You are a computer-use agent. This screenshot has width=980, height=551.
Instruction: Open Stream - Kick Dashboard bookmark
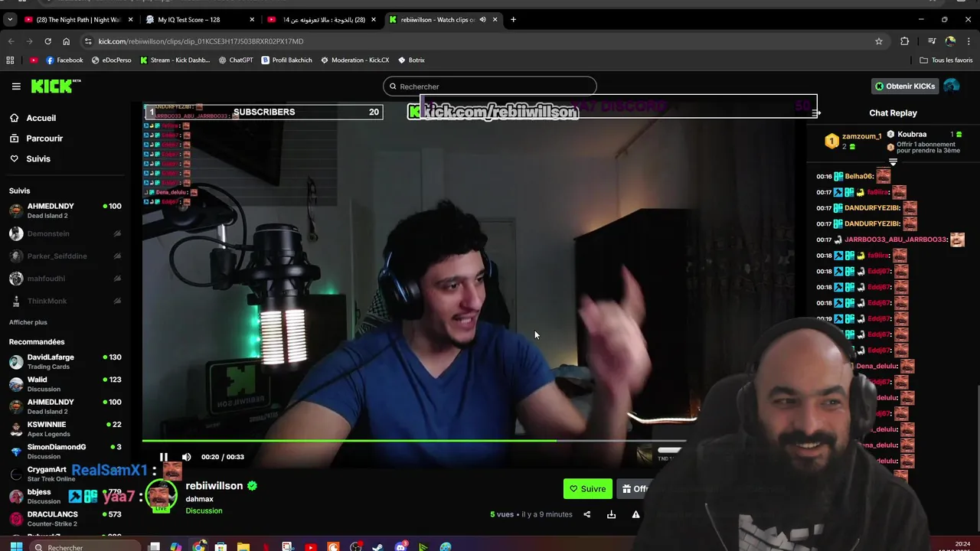pos(175,60)
